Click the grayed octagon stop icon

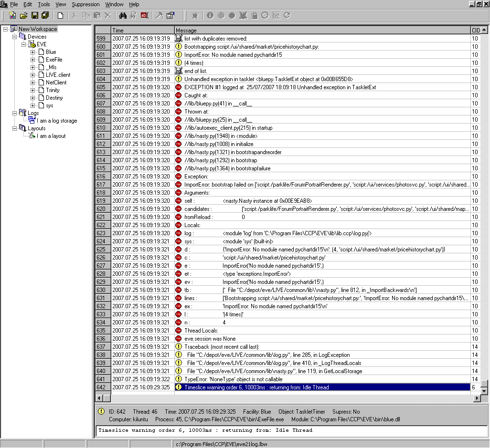tap(232, 15)
